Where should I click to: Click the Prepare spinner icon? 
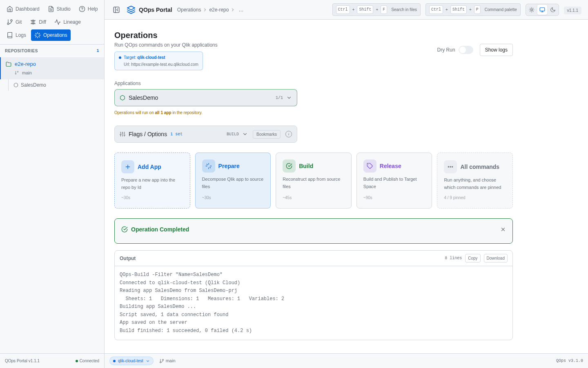click(209, 166)
